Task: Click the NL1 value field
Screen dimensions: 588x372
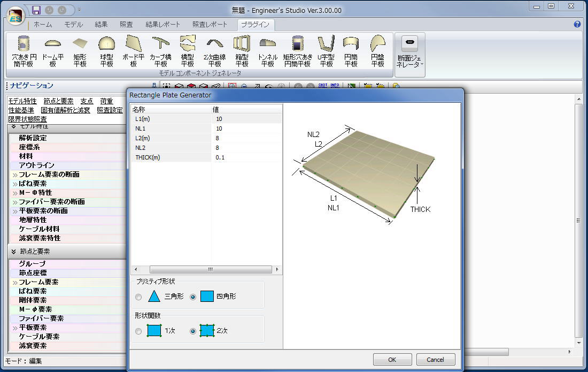Action: [246, 129]
